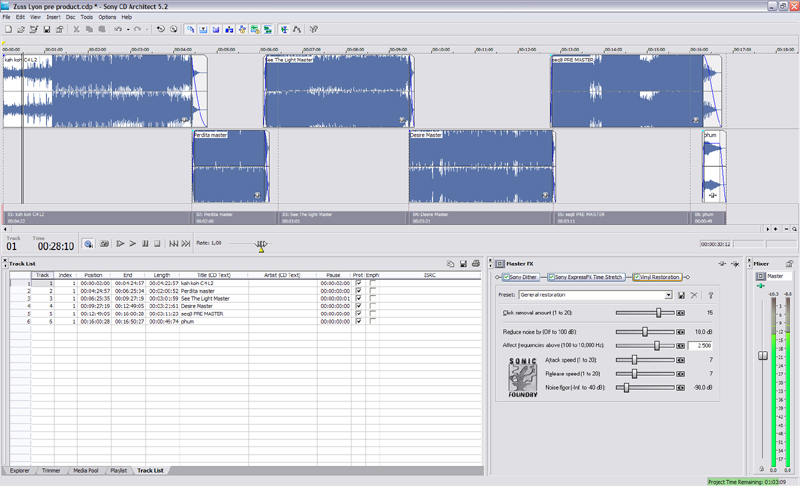
Task: Delete the preset with the X icon
Action: (x=694, y=295)
